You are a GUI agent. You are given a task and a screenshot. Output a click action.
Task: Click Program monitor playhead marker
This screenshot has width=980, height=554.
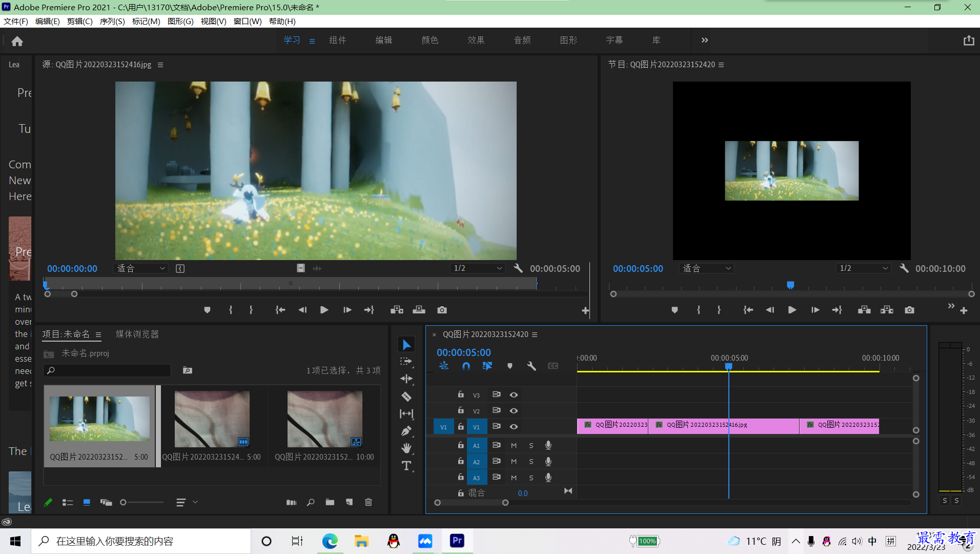point(790,285)
